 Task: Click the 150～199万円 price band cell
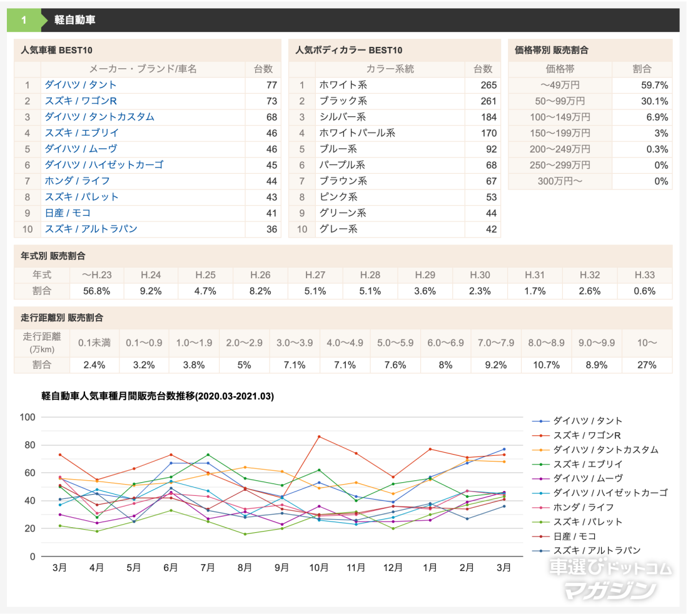[560, 133]
